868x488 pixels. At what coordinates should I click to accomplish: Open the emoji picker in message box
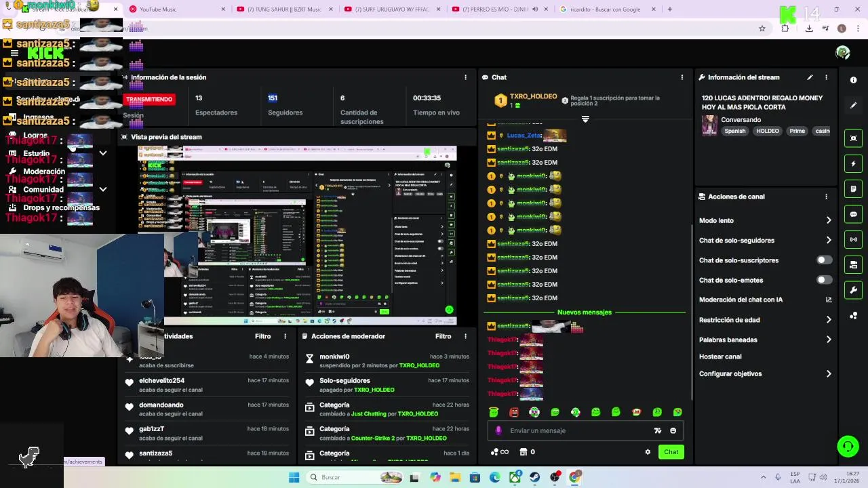coord(673,430)
